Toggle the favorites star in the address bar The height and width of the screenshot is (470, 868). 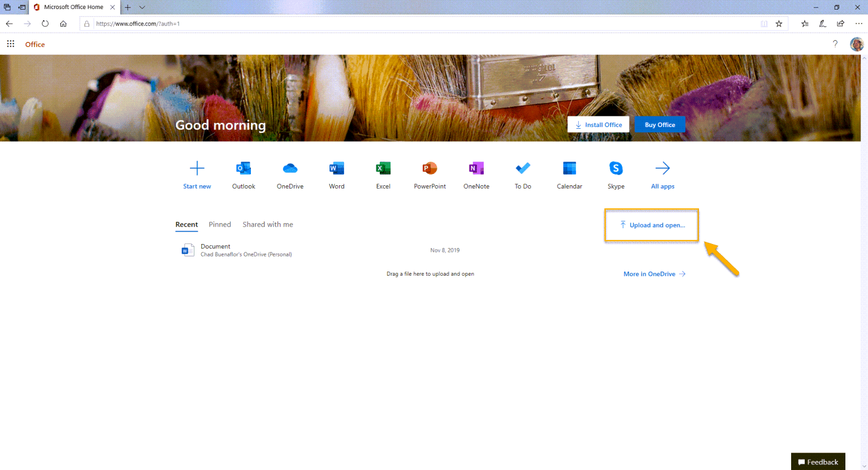[x=778, y=24]
